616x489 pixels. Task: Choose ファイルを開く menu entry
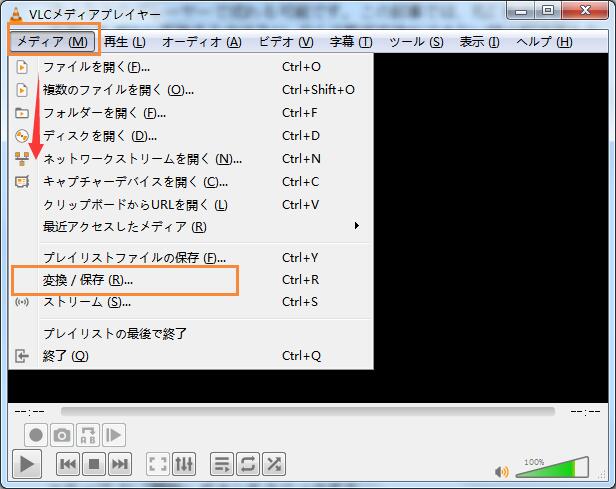[x=191, y=67]
